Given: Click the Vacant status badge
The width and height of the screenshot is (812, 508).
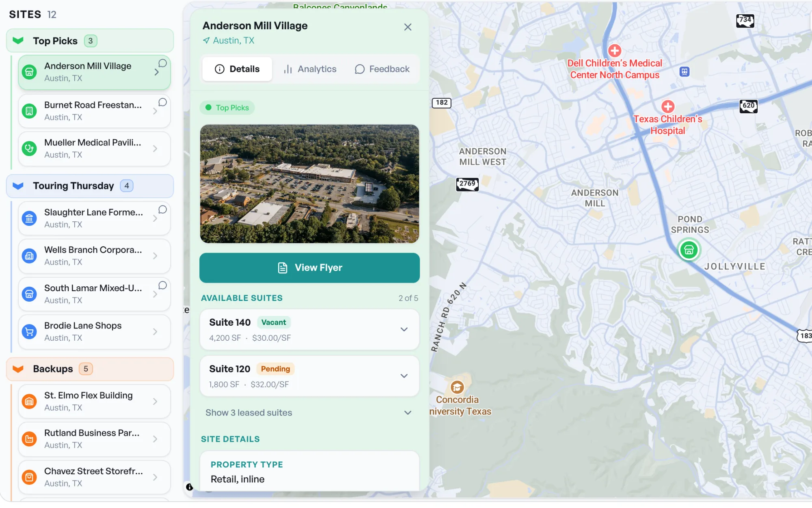Looking at the screenshot, I should (x=274, y=322).
